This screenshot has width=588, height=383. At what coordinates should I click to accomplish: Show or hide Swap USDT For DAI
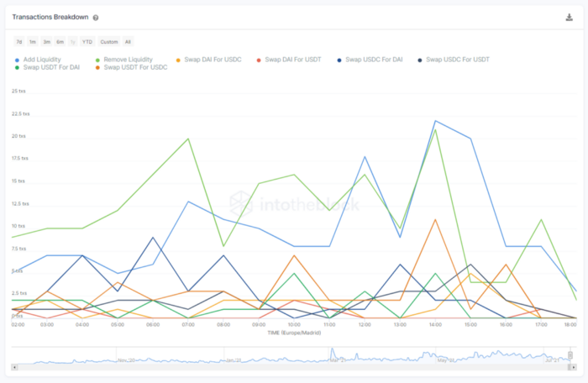click(49, 67)
